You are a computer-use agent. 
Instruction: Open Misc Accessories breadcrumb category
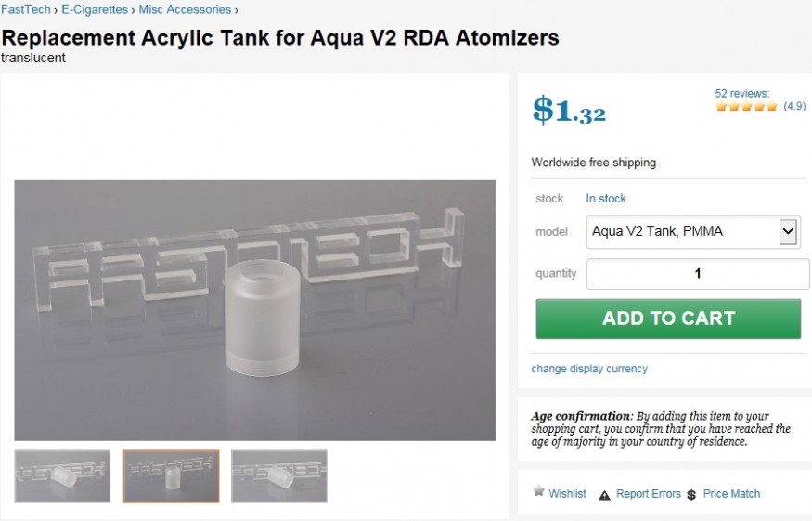(x=185, y=10)
